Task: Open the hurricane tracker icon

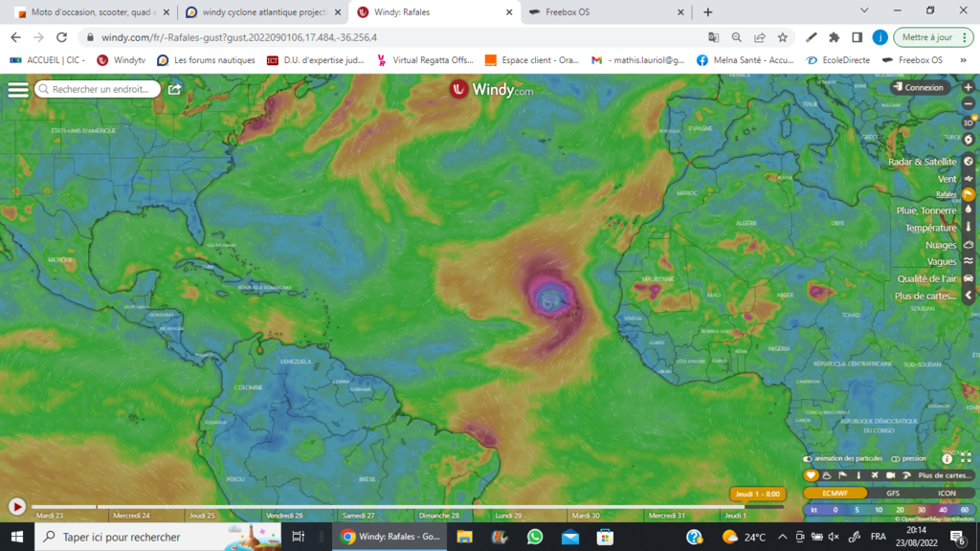Action: coord(969,140)
